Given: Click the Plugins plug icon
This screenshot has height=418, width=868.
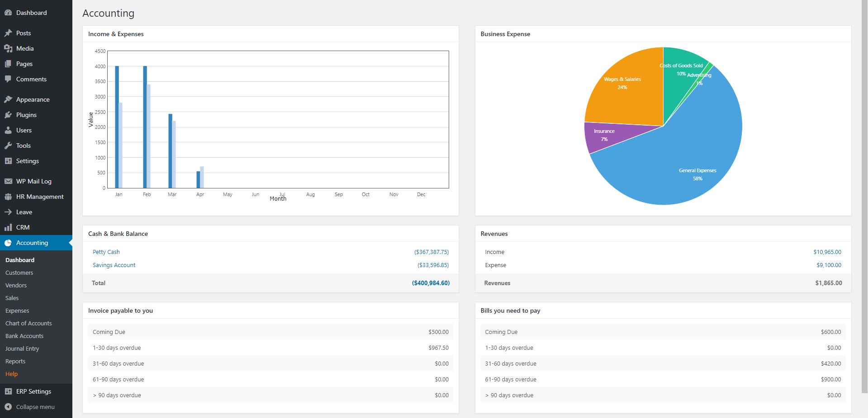Looking at the screenshot, I should (8, 115).
